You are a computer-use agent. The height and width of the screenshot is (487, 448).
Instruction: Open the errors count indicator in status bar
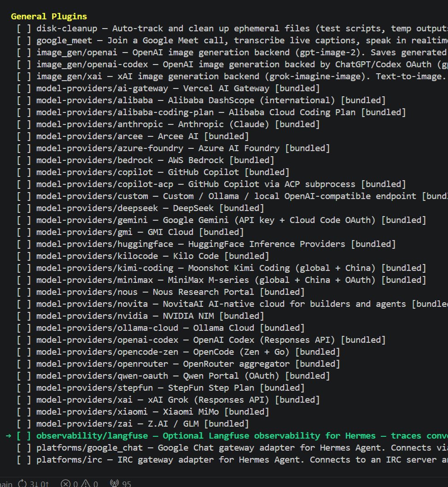tap(69, 484)
